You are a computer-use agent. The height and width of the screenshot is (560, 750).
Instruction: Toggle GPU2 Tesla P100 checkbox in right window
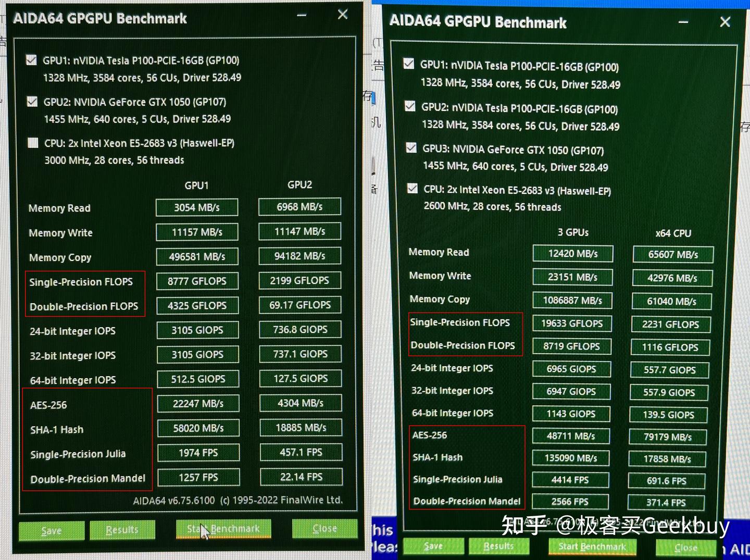(410, 106)
